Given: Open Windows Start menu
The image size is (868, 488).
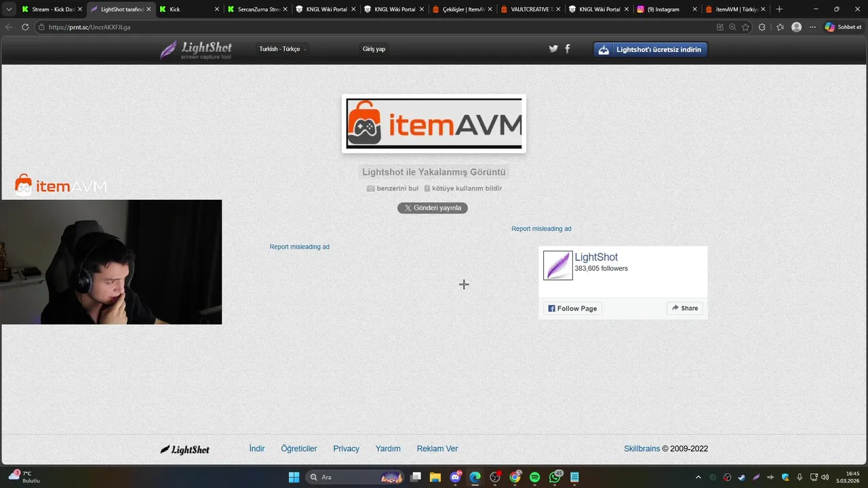Looking at the screenshot, I should [294, 477].
